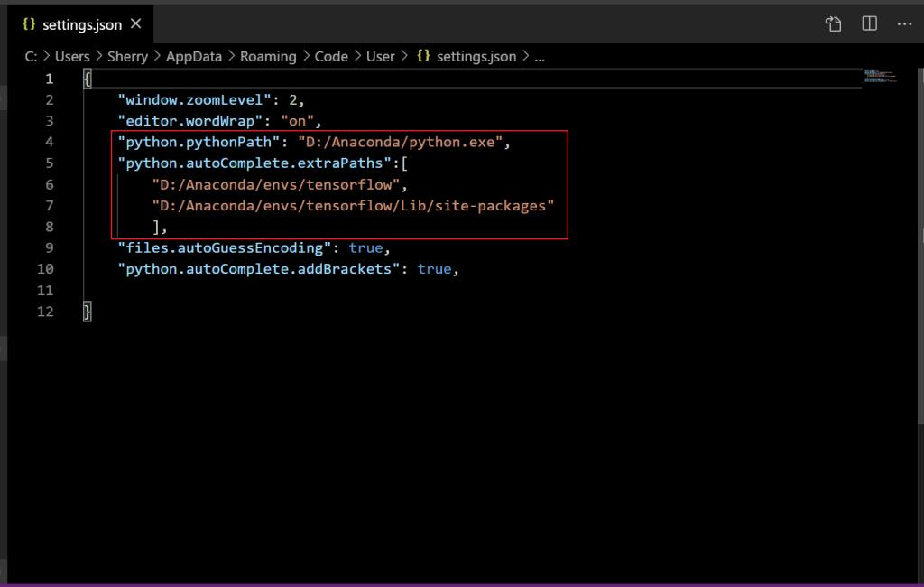Open the 'Sherry' breadcrumb folder
Image resolution: width=924 pixels, height=587 pixels.
(x=127, y=56)
